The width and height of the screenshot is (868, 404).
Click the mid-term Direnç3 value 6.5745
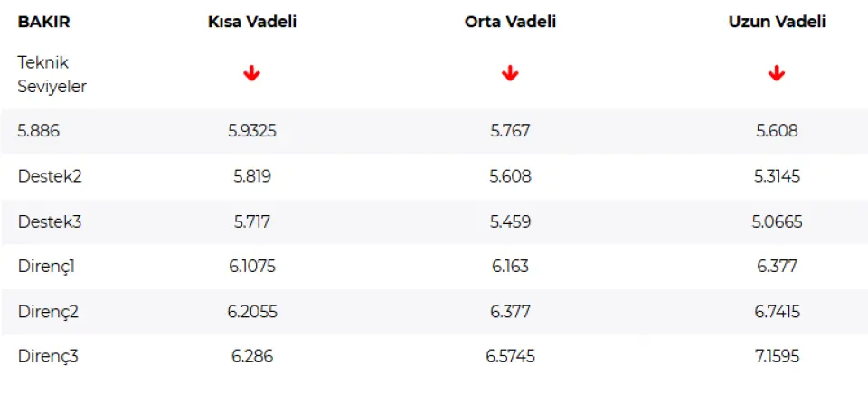coord(510,356)
